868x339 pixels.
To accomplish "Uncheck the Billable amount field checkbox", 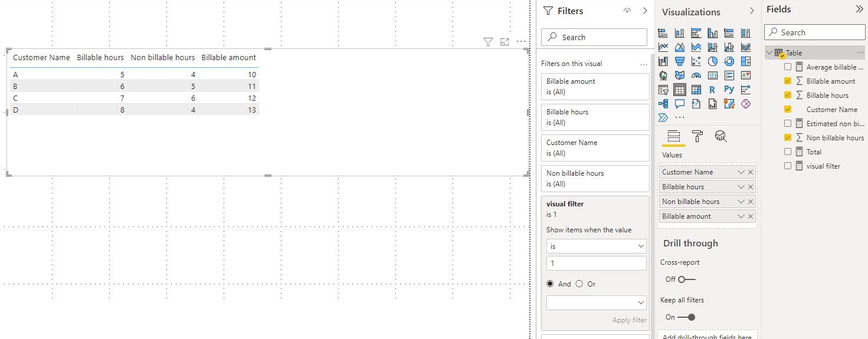I will 788,81.
